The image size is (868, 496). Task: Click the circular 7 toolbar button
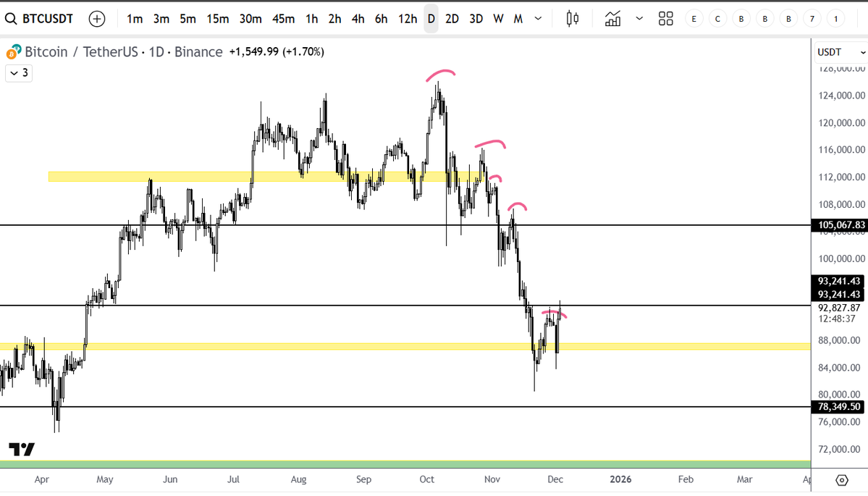[812, 19]
